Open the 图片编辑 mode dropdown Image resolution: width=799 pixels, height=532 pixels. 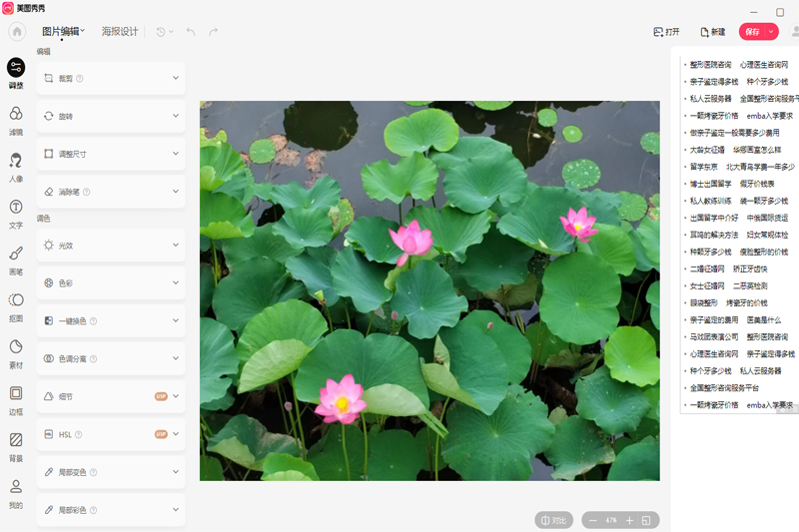click(63, 32)
